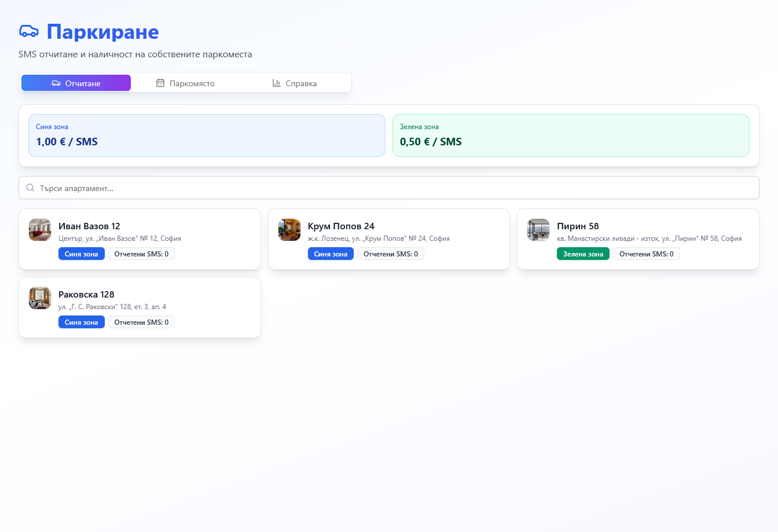Click the Синя зона badge on Раковска 128
The height and width of the screenshot is (532, 778).
[82, 322]
